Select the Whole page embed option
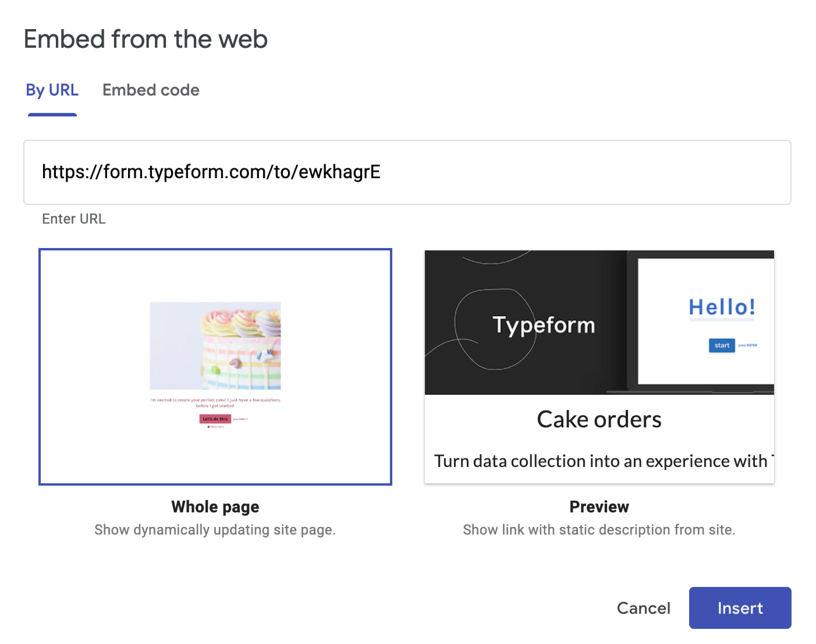Viewport: 816px width, 644px height. (215, 367)
